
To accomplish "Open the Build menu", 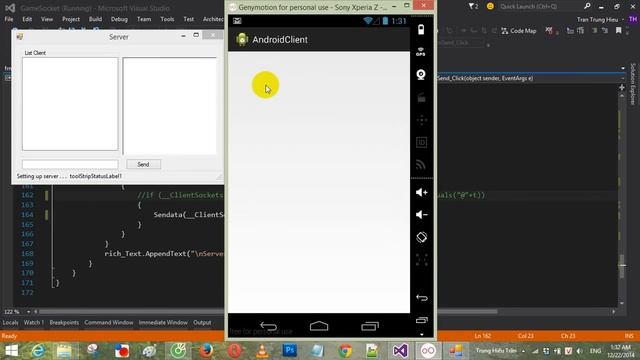I will 95,19.
